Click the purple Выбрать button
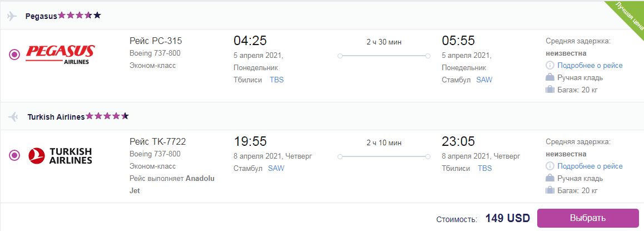Image resolution: width=644 pixels, height=231 pixels. [x=588, y=218]
